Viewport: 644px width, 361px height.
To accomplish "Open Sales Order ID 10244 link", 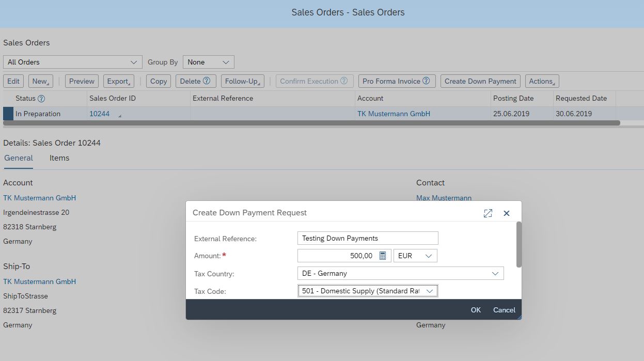I will (100, 114).
